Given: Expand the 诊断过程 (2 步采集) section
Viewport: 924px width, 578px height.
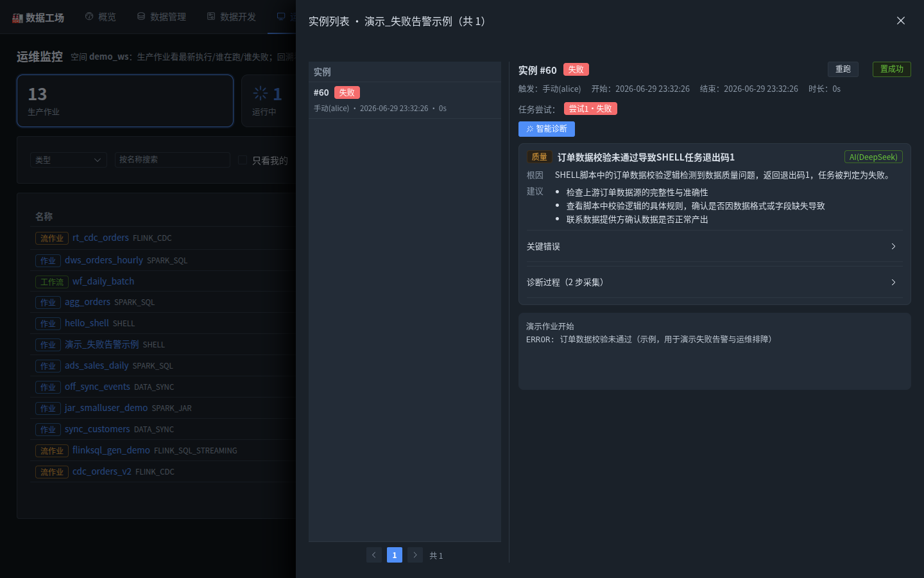Looking at the screenshot, I should (714, 283).
